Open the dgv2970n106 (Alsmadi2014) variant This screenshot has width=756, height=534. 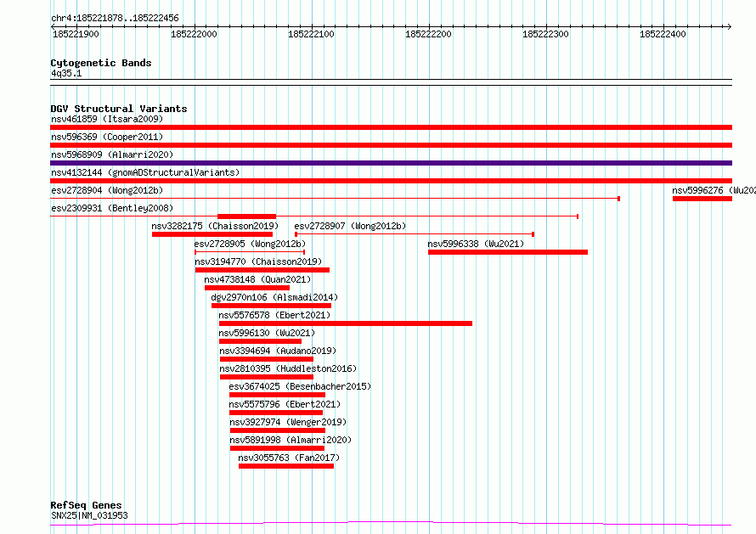[x=274, y=297]
